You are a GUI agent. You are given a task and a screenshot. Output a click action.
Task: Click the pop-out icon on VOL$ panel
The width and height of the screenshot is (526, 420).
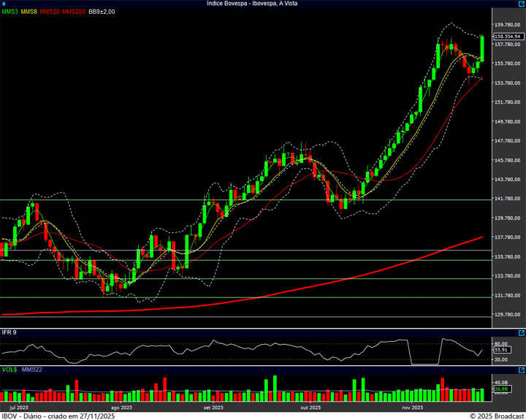(x=521, y=370)
